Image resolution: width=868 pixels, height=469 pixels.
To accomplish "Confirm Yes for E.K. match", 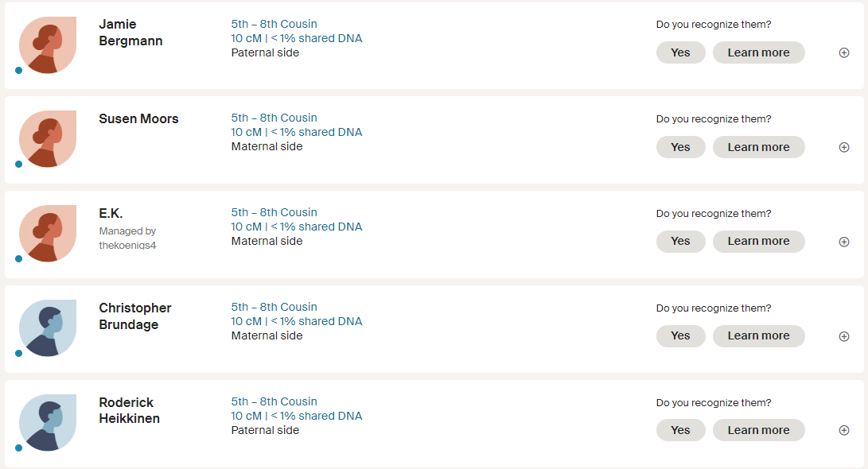I will click(x=680, y=241).
